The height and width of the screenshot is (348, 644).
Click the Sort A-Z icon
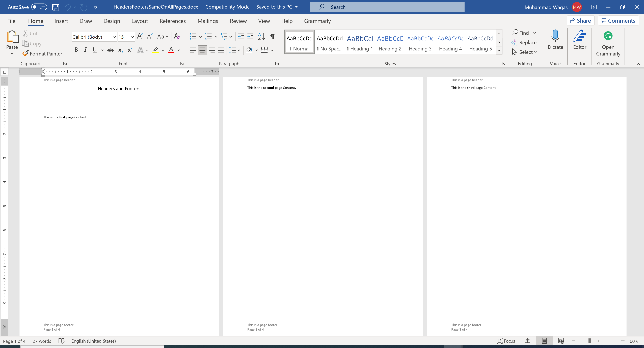[261, 37]
